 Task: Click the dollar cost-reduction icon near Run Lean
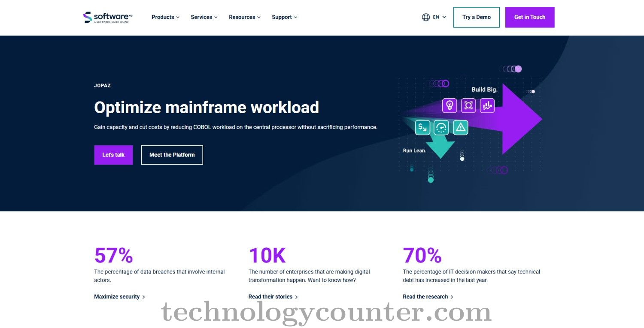click(422, 127)
